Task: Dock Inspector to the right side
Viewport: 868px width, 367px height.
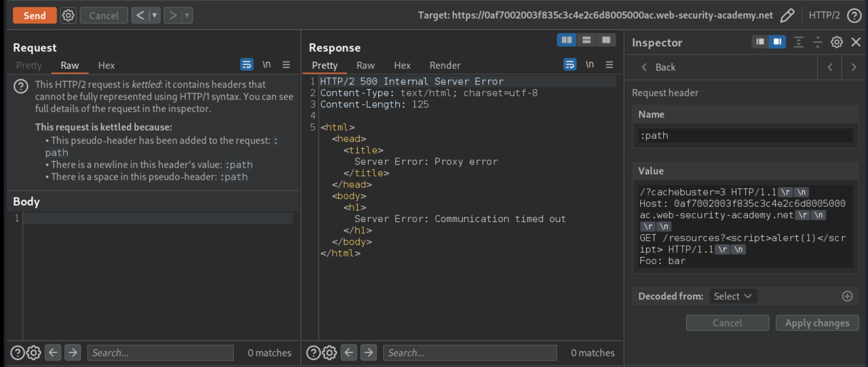Action: [x=777, y=42]
